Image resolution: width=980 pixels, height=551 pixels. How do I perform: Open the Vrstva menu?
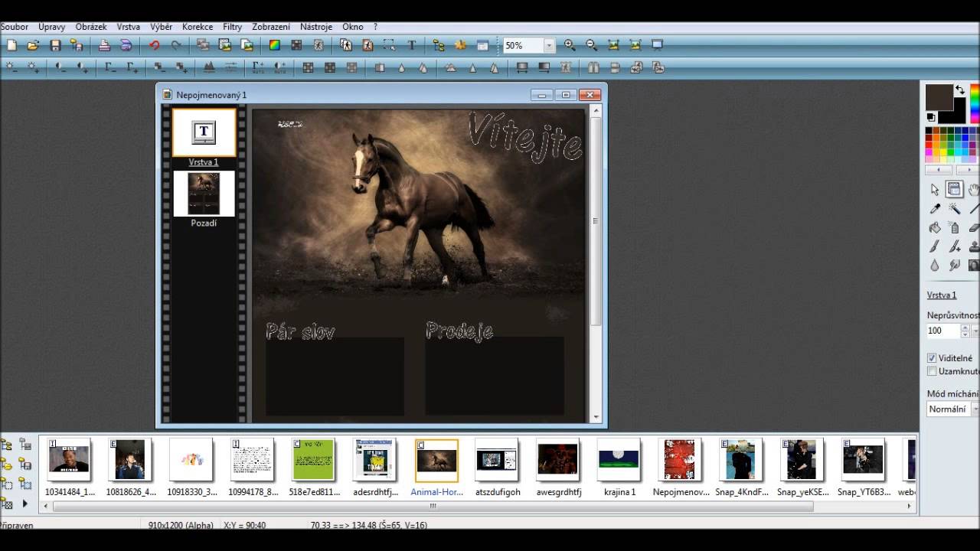(x=129, y=27)
